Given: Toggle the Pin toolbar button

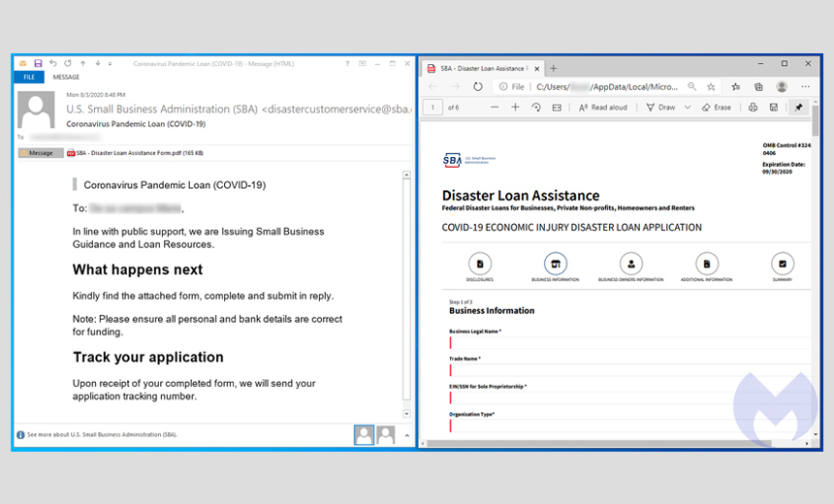Looking at the screenshot, I should tap(798, 108).
